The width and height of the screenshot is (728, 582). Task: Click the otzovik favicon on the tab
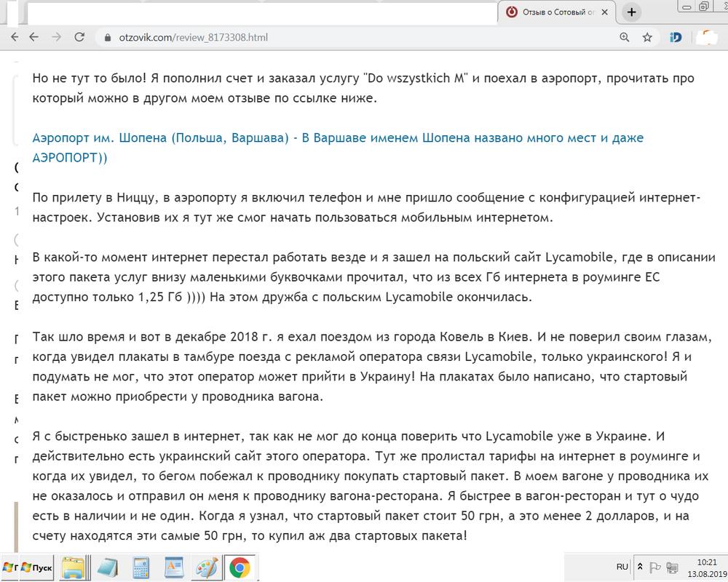(x=512, y=12)
